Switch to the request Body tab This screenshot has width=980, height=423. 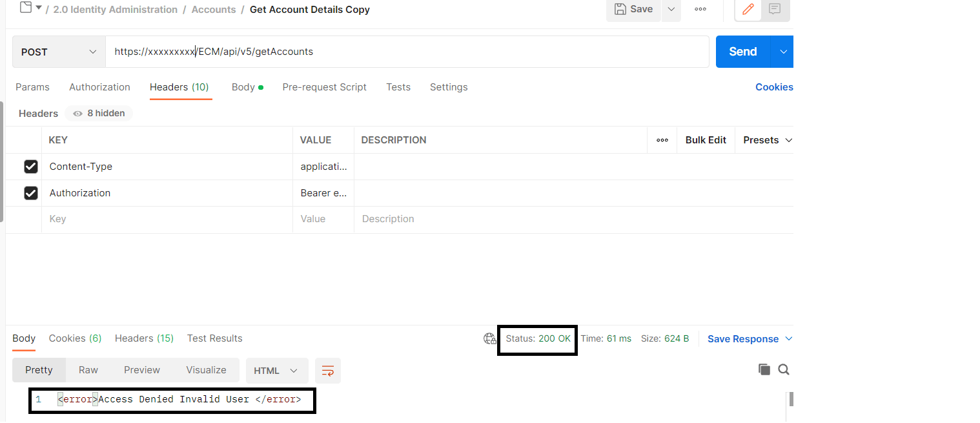point(247,87)
